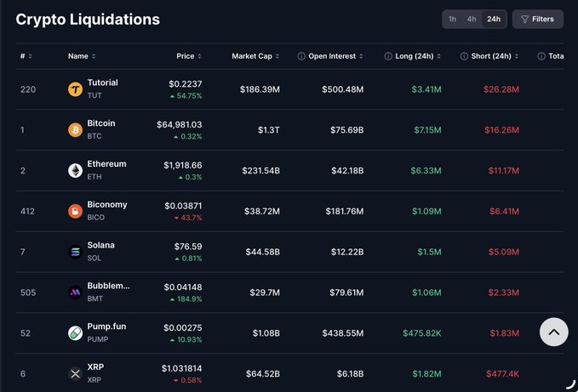Viewport: 578px width, 392px height.
Task: Open the Bitcoin name link
Action: point(101,123)
